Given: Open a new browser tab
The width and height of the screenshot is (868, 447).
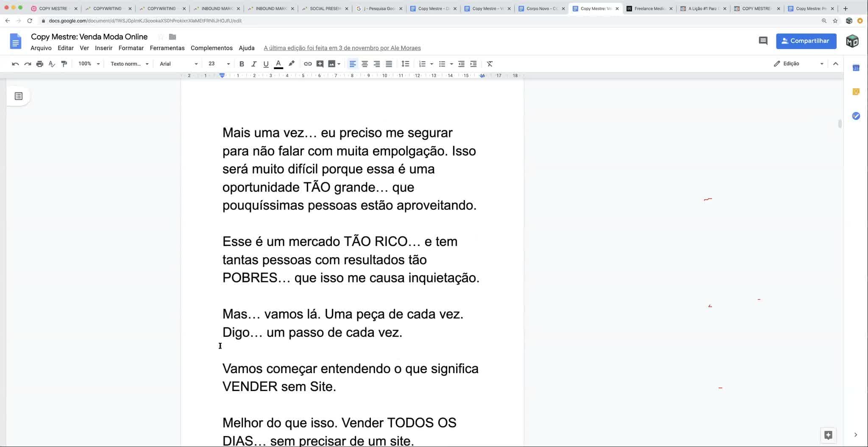Looking at the screenshot, I should (x=845, y=8).
